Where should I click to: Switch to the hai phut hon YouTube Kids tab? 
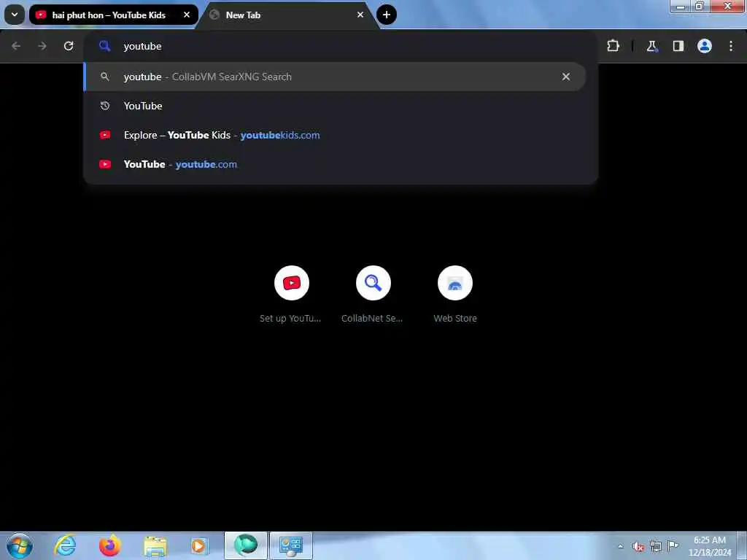pos(108,15)
